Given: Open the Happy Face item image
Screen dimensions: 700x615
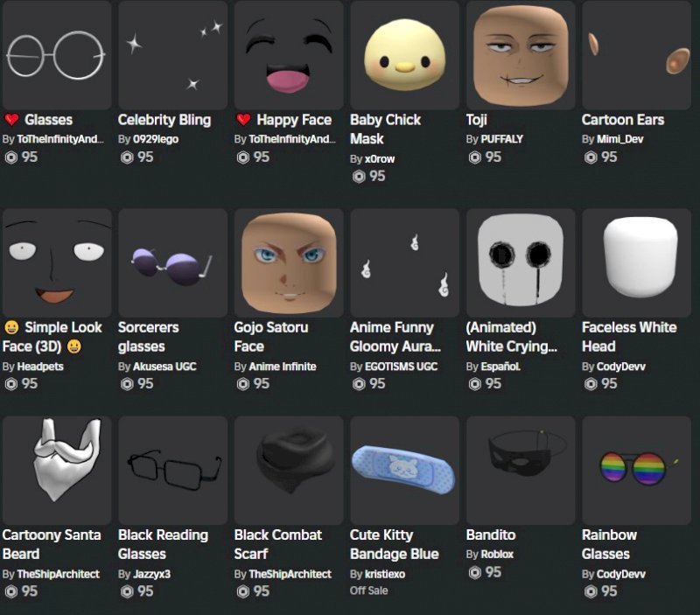Looking at the screenshot, I should pos(289,55).
